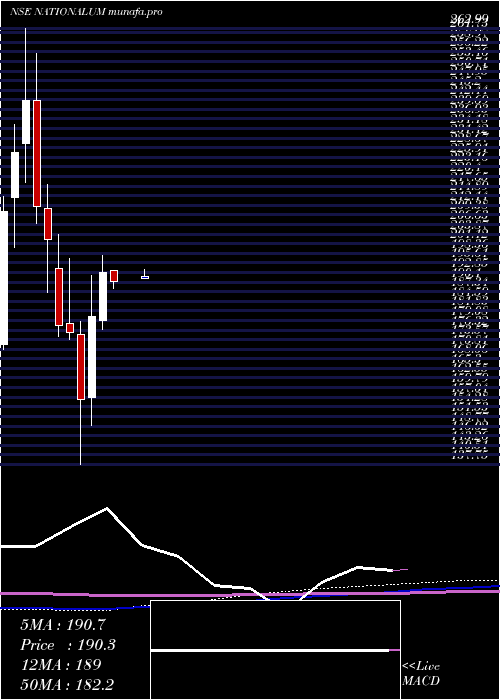500x700 pixels.
Task: Click the '50MA : 182.2' value
Action: click(x=69, y=684)
